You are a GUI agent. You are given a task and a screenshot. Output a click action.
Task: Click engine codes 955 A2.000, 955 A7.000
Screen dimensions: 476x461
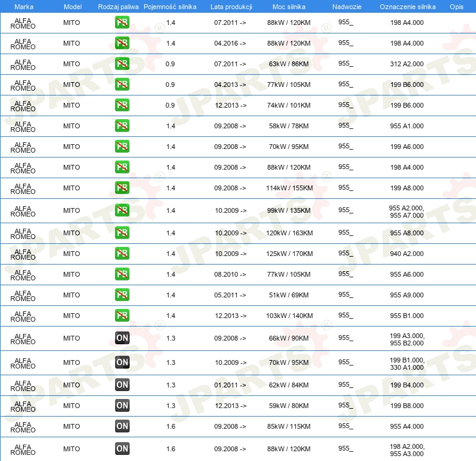[407, 212]
